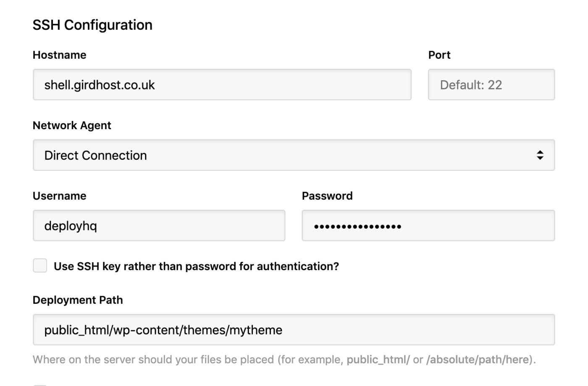Click the Password label text
Viewport: 588px width, 386px height.
coord(327,196)
